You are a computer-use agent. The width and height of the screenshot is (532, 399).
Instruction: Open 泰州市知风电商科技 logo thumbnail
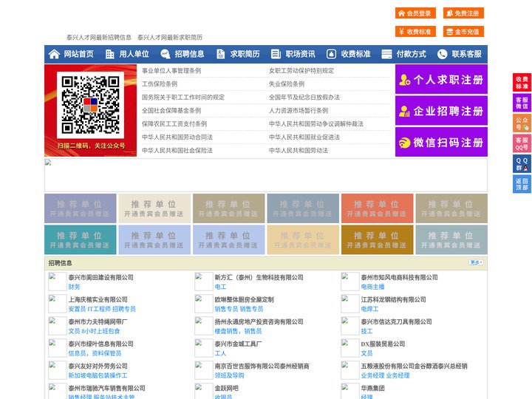pos(349,282)
